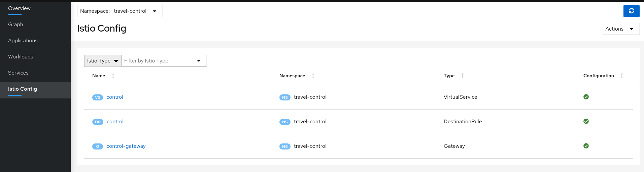Viewport: 644px width, 172px height.
Task: Click the green check for DestinationRule row
Action: [x=586, y=121]
